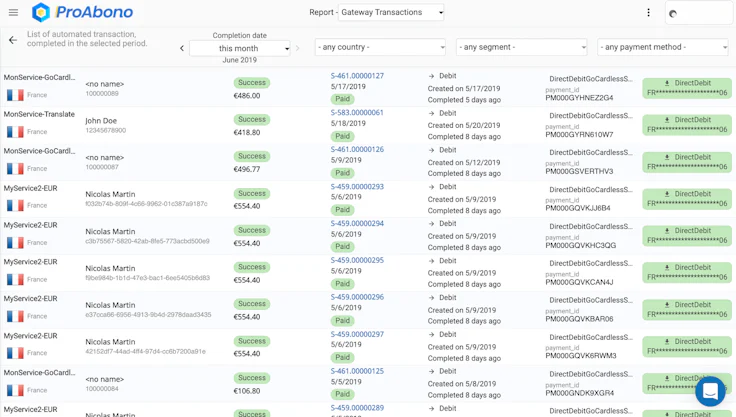Go to next completion period
The height and width of the screenshot is (417, 736).
(x=298, y=48)
